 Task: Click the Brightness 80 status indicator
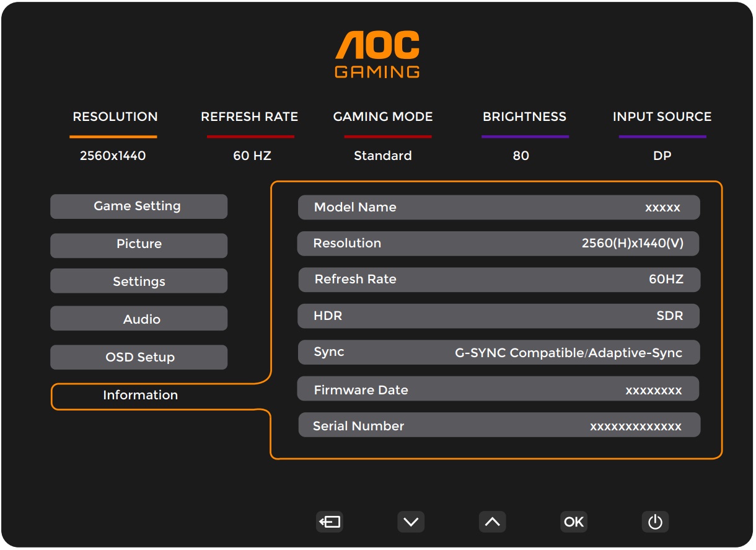(524, 136)
